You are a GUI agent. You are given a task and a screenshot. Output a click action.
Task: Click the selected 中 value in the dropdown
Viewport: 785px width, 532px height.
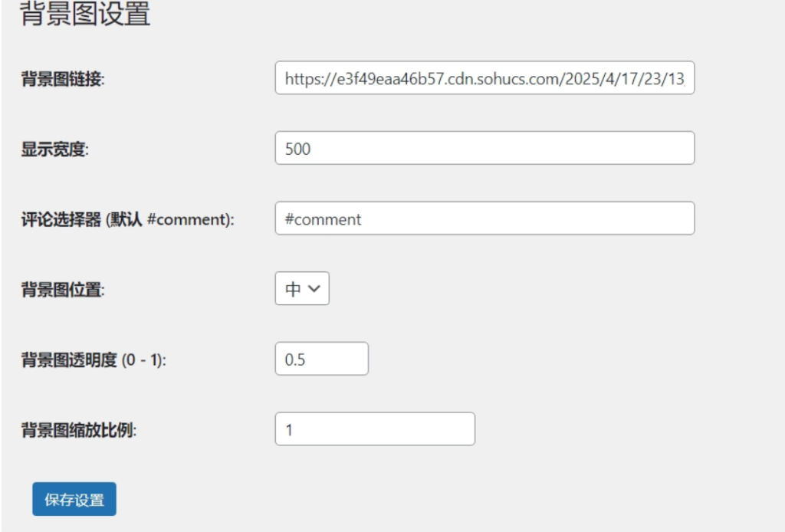(x=293, y=289)
